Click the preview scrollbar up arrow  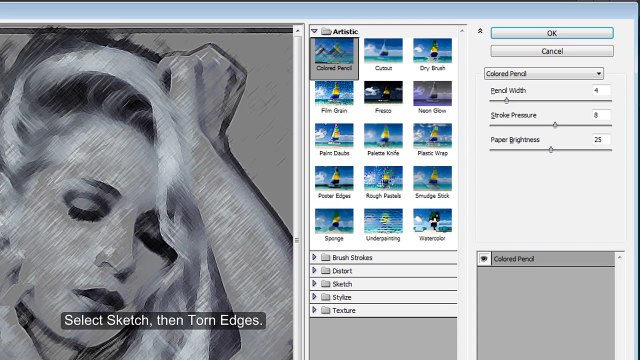(x=298, y=31)
